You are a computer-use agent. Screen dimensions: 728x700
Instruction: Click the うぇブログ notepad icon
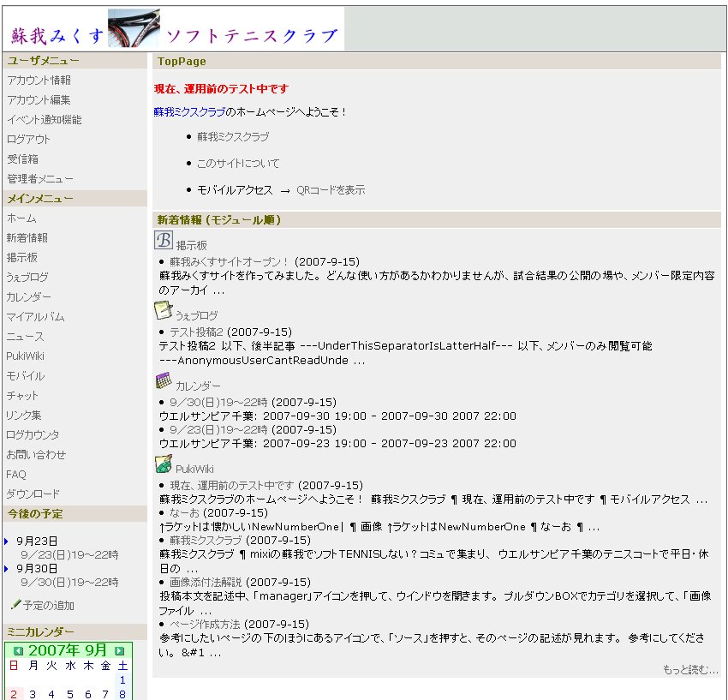click(163, 311)
